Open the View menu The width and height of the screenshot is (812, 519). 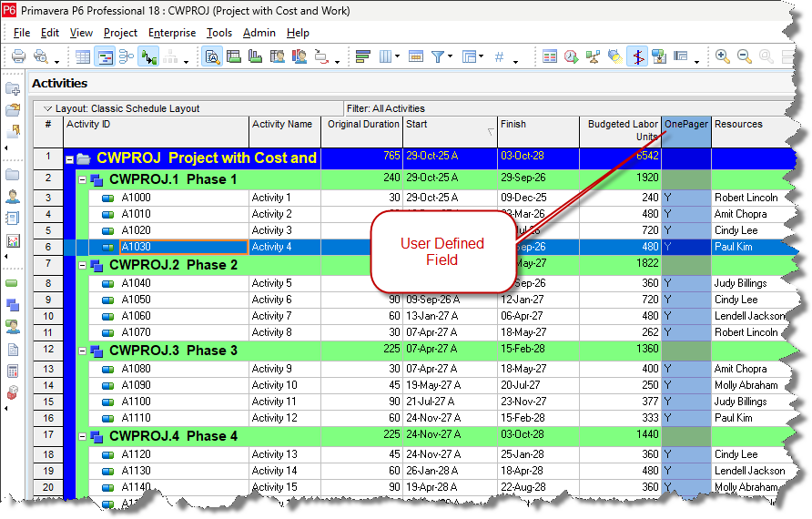[x=81, y=33]
